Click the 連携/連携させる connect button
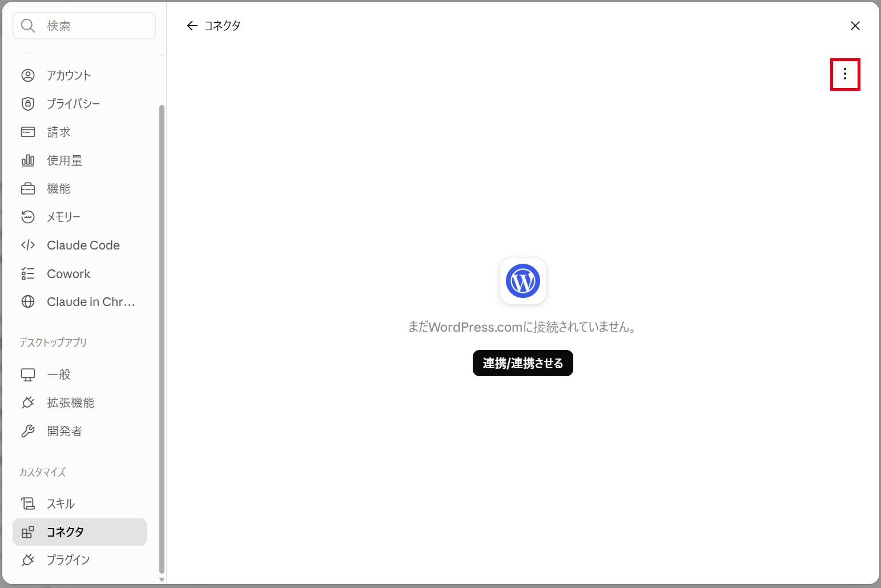Screen dimensions: 881x588 (x=523, y=363)
